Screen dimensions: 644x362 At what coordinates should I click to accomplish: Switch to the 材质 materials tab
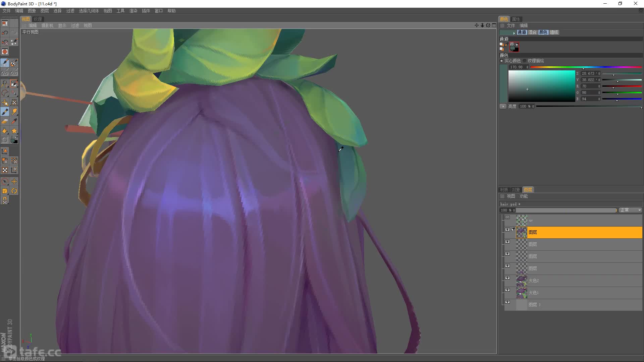pos(504,190)
